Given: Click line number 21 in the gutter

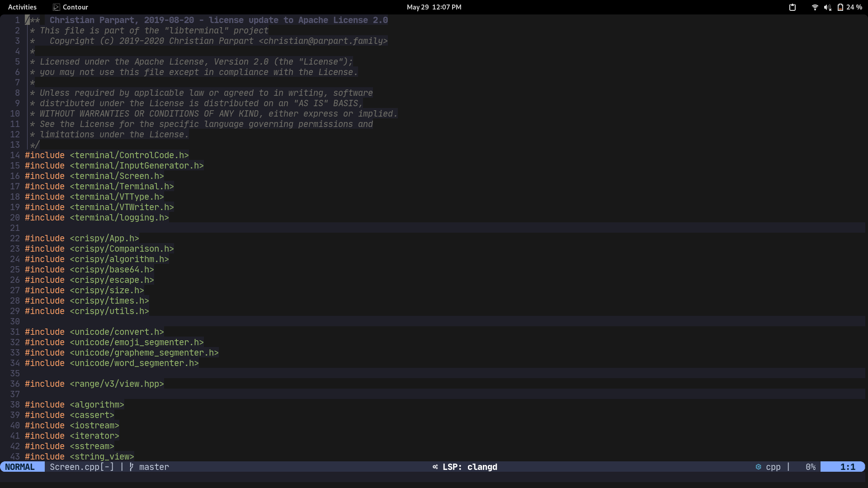Looking at the screenshot, I should click(x=15, y=228).
